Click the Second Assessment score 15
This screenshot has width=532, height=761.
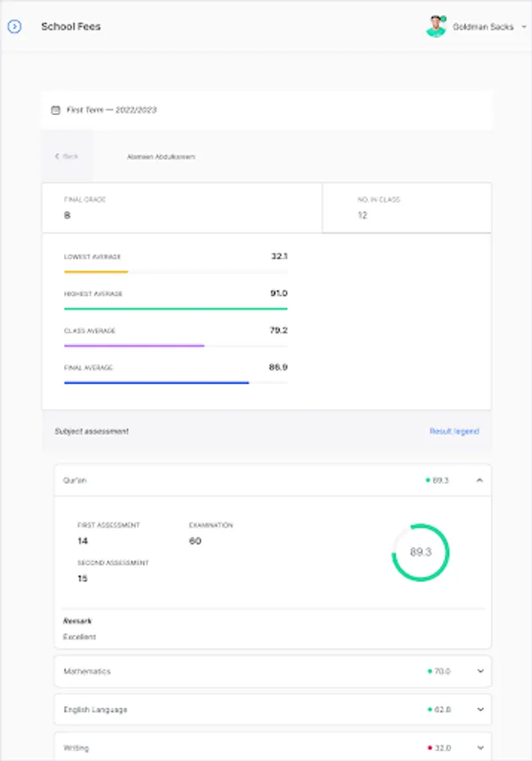coord(83,578)
